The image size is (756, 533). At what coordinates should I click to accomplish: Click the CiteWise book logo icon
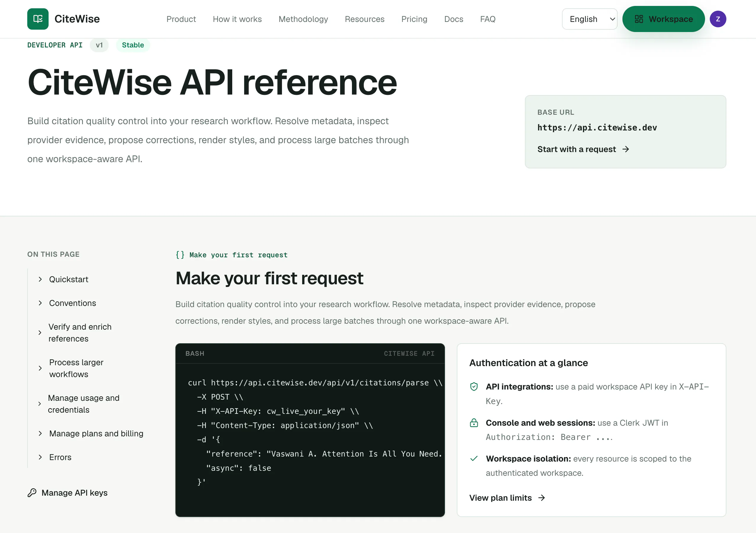[x=38, y=19]
